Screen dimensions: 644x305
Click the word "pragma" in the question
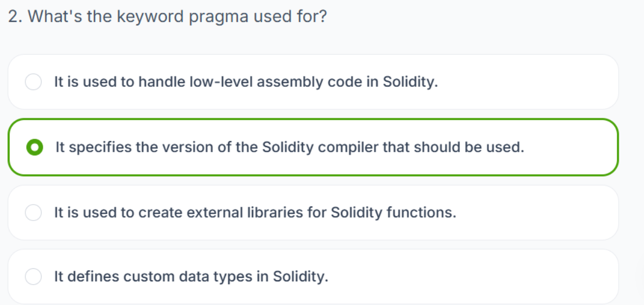point(217,17)
